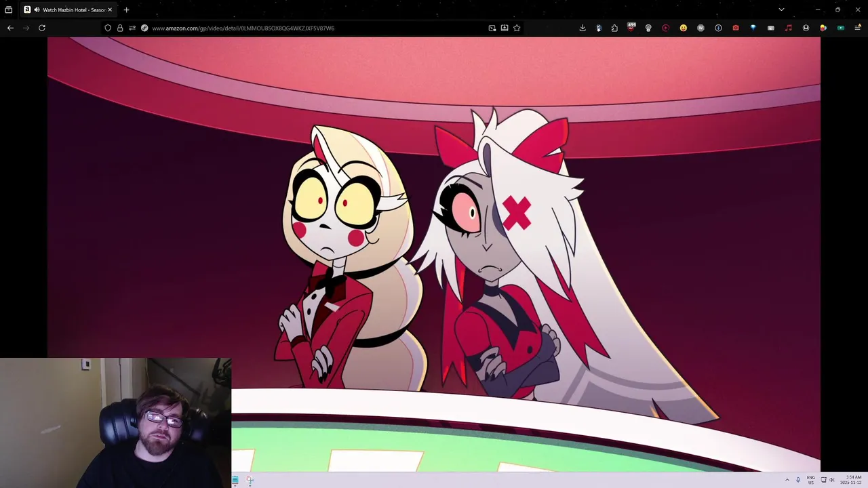Switch the ENG US input language

click(811, 480)
